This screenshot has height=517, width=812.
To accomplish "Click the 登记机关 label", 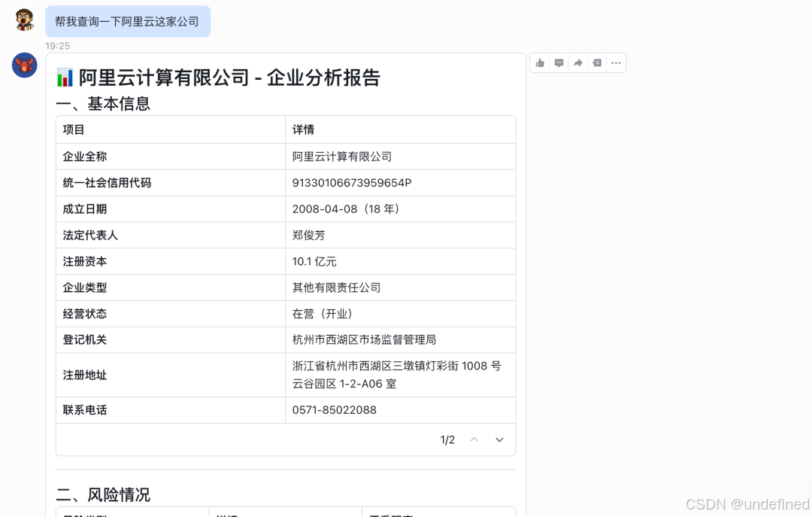I will coord(85,339).
